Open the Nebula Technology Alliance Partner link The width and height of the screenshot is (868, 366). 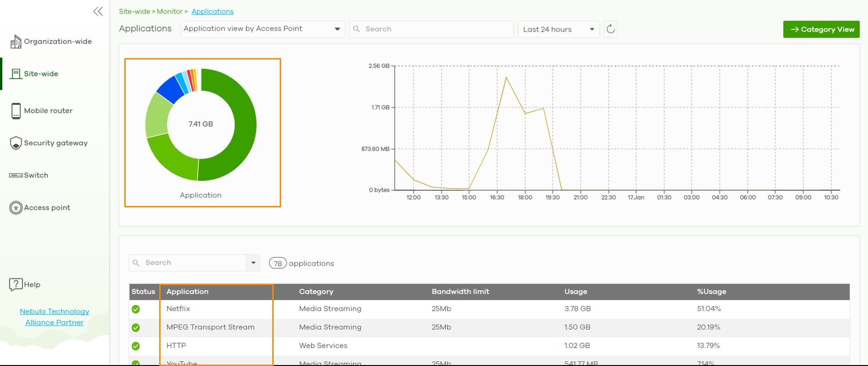pos(54,317)
